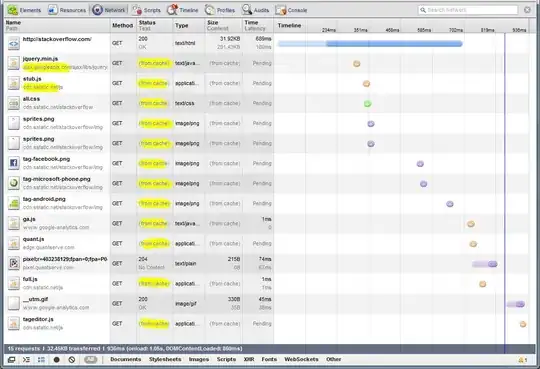
Task: Select the all.css request name
Action: [x=31, y=99]
